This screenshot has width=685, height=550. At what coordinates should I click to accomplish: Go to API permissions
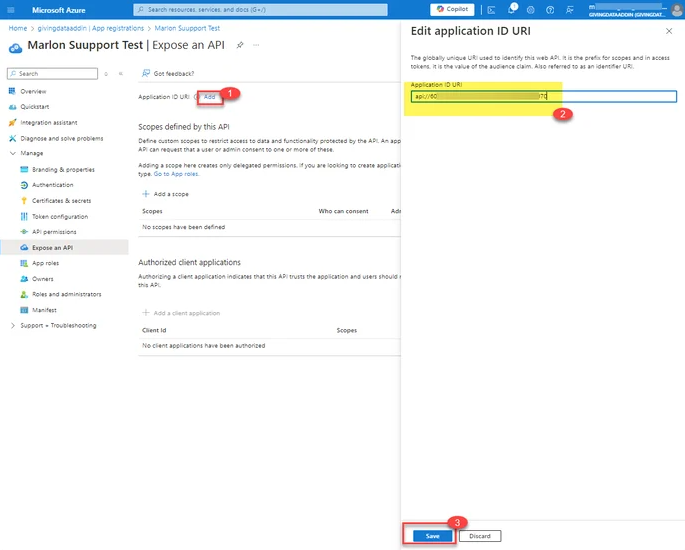tap(54, 232)
